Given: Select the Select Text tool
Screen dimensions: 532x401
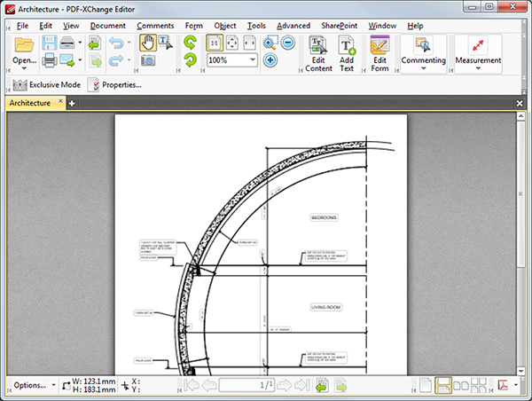Looking at the screenshot, I should point(166,43).
